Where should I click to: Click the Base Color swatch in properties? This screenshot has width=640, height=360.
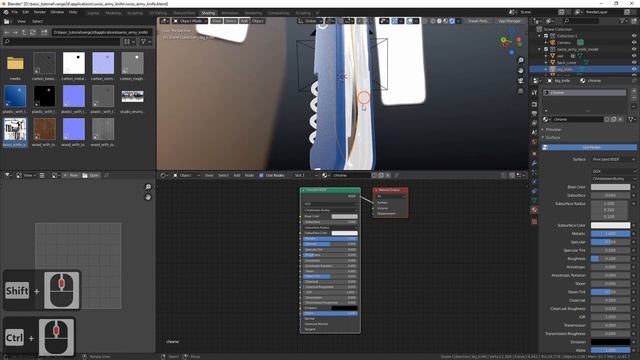tap(611, 187)
